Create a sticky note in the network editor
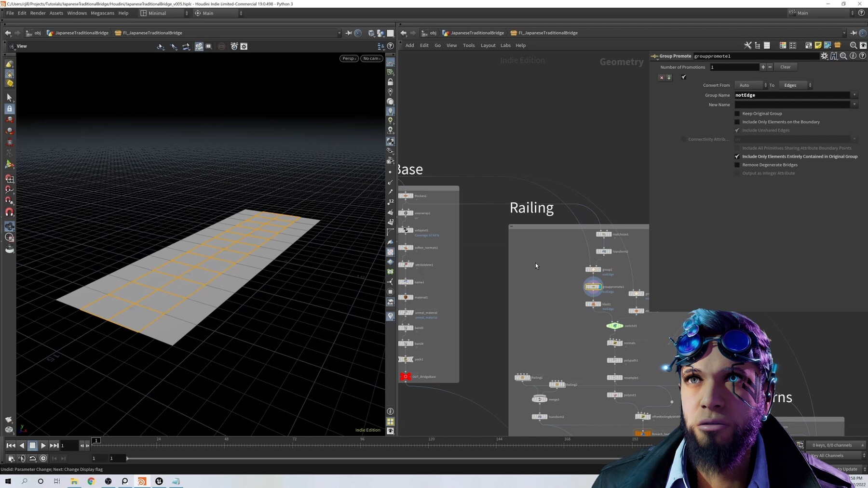Screen dimensions: 868x488 (818, 45)
